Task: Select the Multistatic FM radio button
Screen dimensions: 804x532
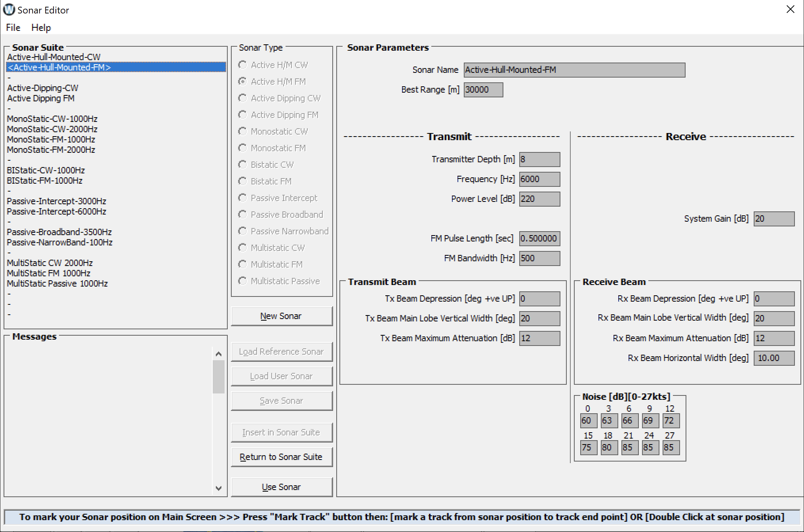Action: pyautogui.click(x=242, y=264)
